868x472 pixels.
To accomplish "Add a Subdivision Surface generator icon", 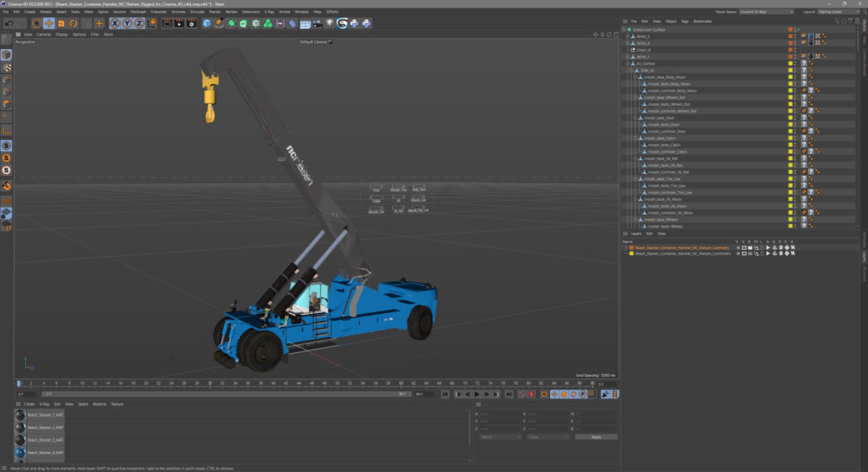I will coord(231,24).
